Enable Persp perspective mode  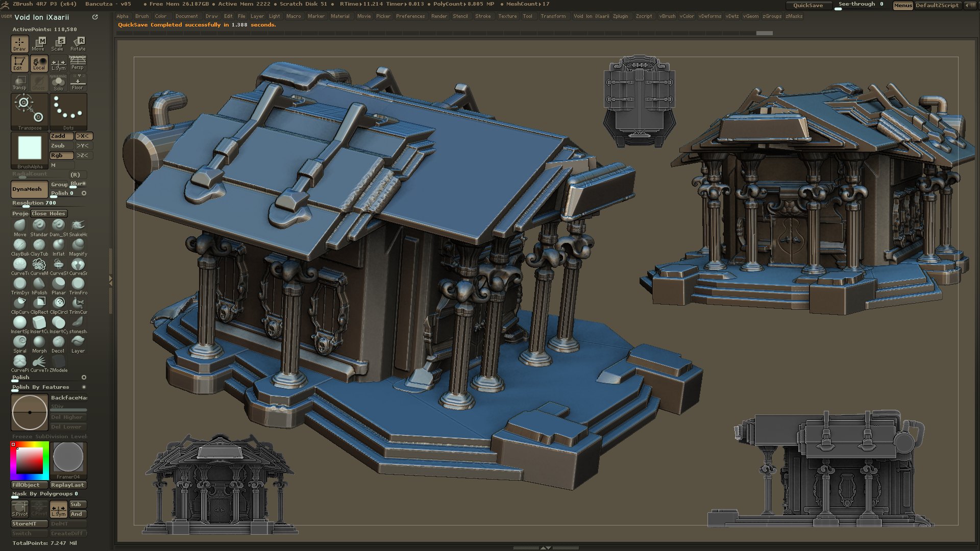pos(78,62)
